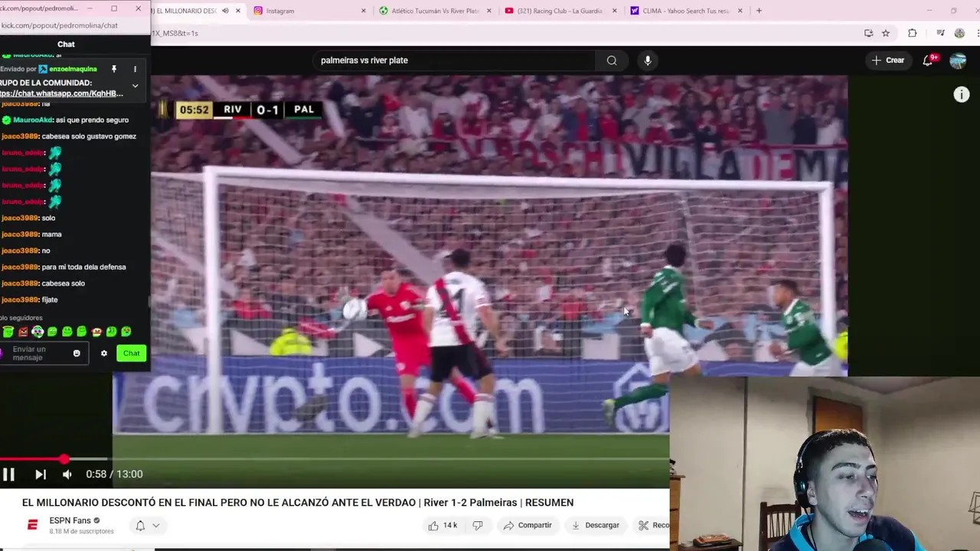The height and width of the screenshot is (551, 980).
Task: Click the YouTube search magnifier button
Action: [x=612, y=60]
